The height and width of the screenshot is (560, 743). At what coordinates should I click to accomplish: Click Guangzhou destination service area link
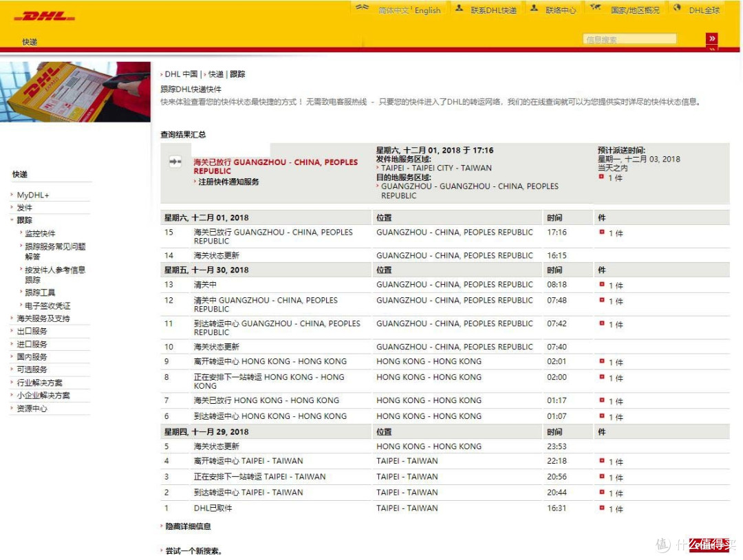pyautogui.click(x=470, y=191)
